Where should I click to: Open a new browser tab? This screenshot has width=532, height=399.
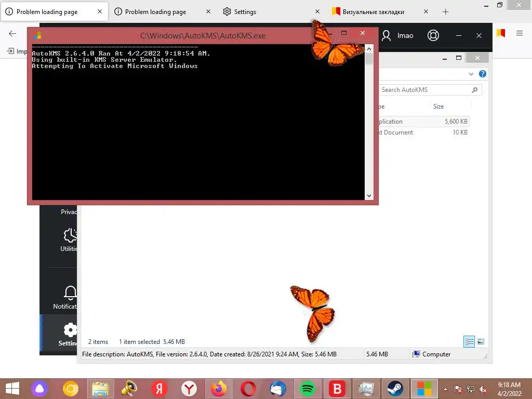click(445, 12)
